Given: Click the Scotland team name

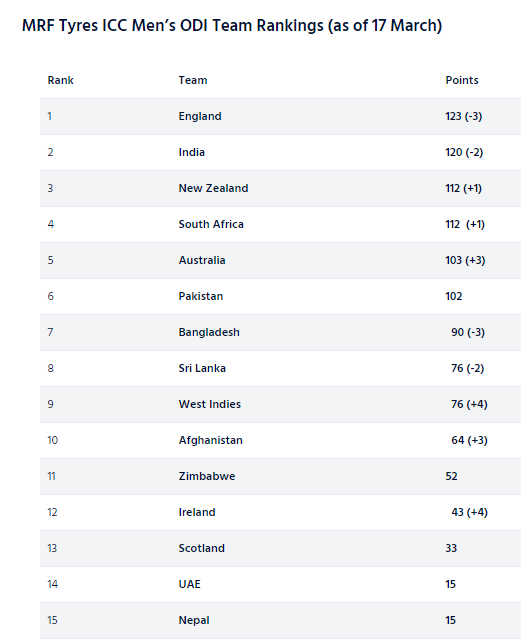Looking at the screenshot, I should click(202, 549).
